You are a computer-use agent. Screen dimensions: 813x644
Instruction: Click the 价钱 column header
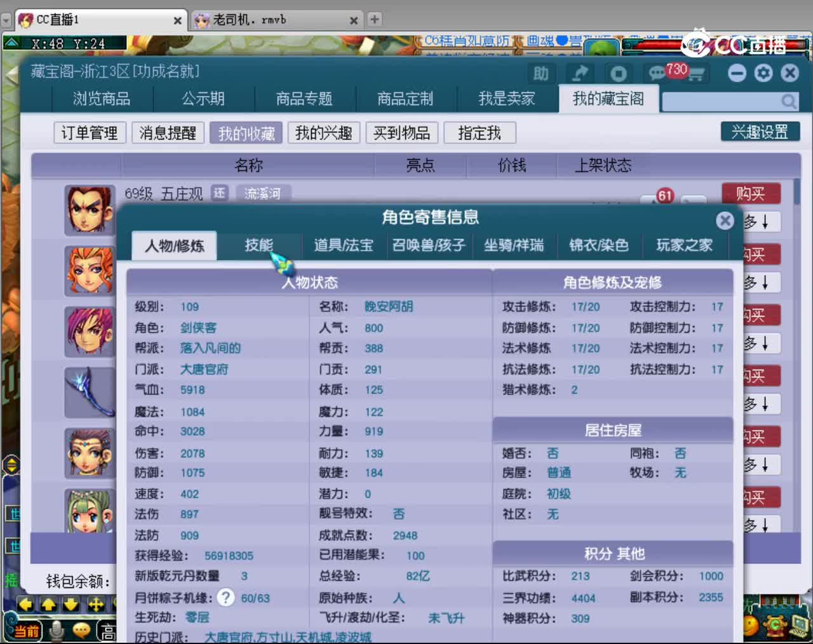tap(512, 165)
